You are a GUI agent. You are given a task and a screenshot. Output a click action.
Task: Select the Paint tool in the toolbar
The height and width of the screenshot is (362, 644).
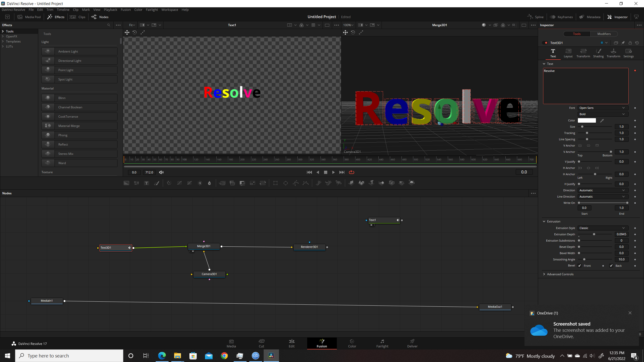156,183
